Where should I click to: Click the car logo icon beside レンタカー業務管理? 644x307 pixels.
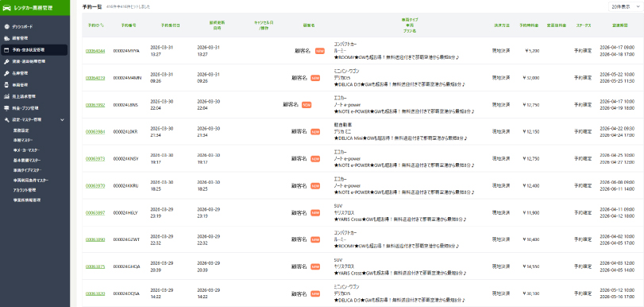click(7, 7)
